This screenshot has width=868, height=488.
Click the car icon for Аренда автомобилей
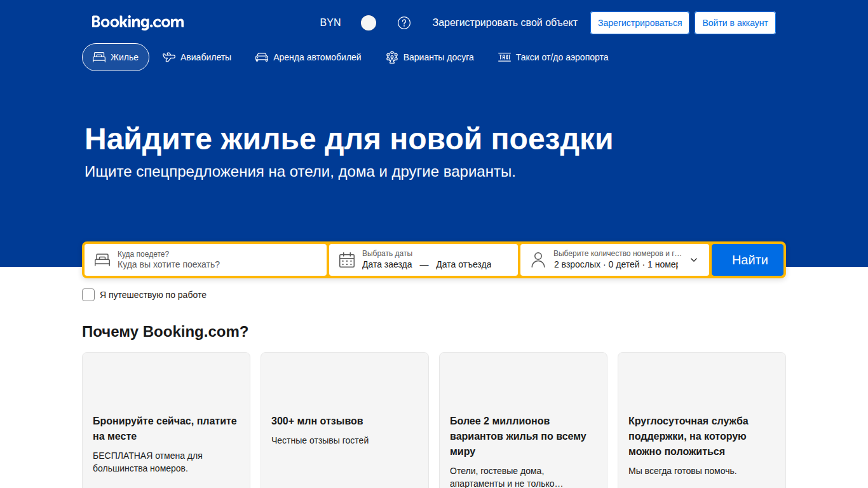coord(262,57)
